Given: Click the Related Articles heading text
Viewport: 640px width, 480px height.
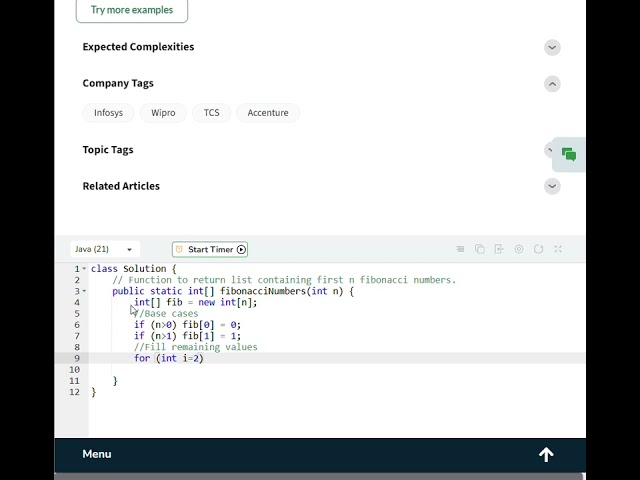Looking at the screenshot, I should [121, 186].
